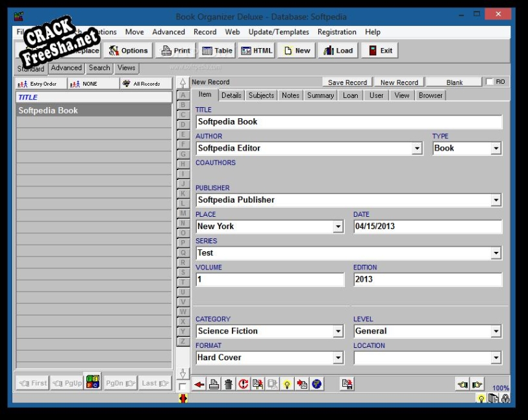Click into the Volume input field

pos(270,279)
